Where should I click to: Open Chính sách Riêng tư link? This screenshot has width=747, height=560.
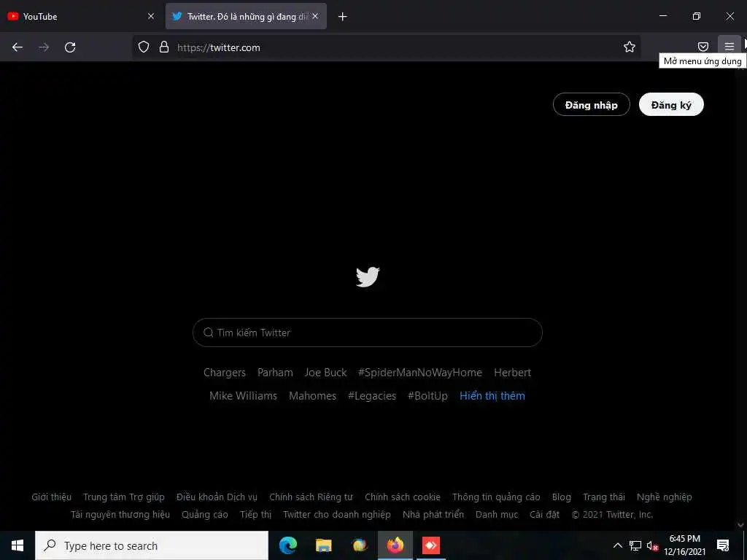point(311,497)
